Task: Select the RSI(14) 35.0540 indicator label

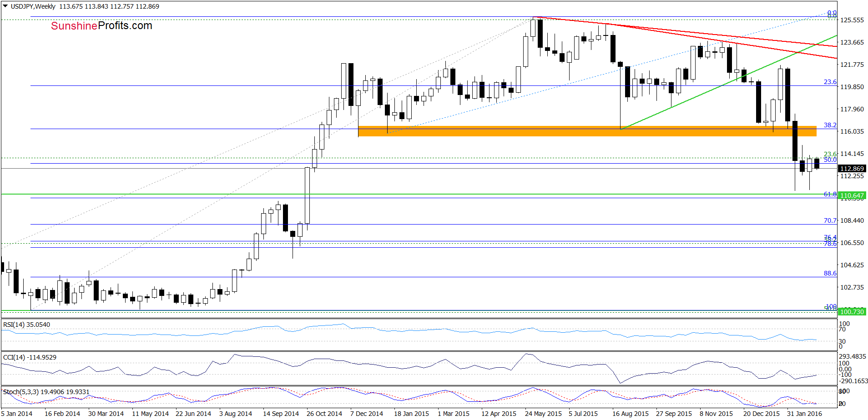Action: tap(27, 325)
